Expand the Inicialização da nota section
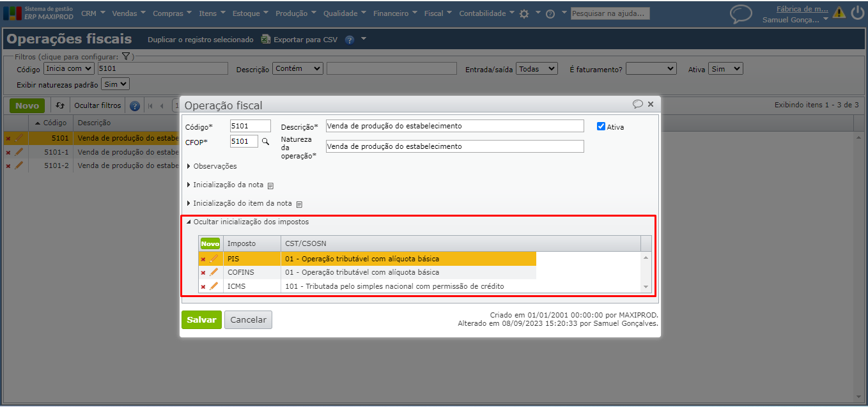Screen dimensions: 868x407 (x=224, y=185)
